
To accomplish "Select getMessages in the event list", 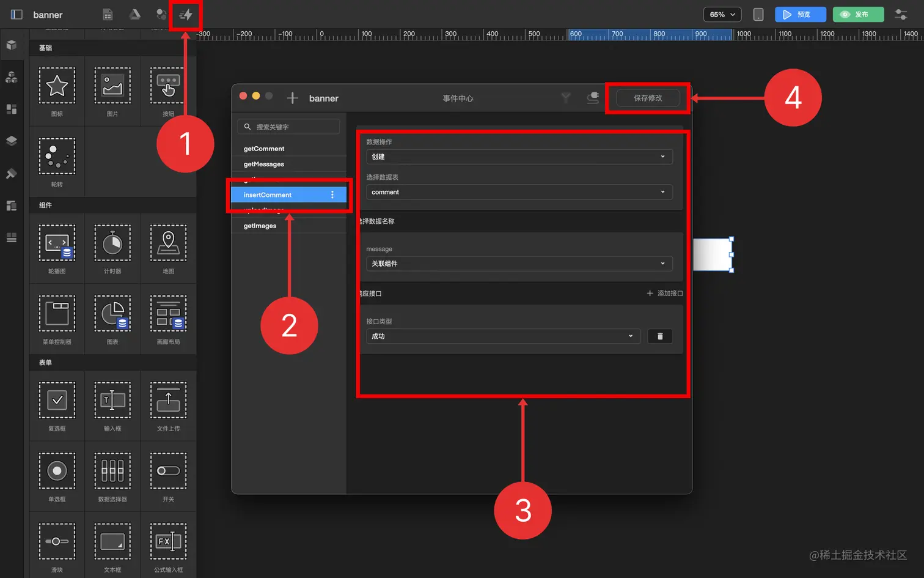I will pyautogui.click(x=289, y=164).
